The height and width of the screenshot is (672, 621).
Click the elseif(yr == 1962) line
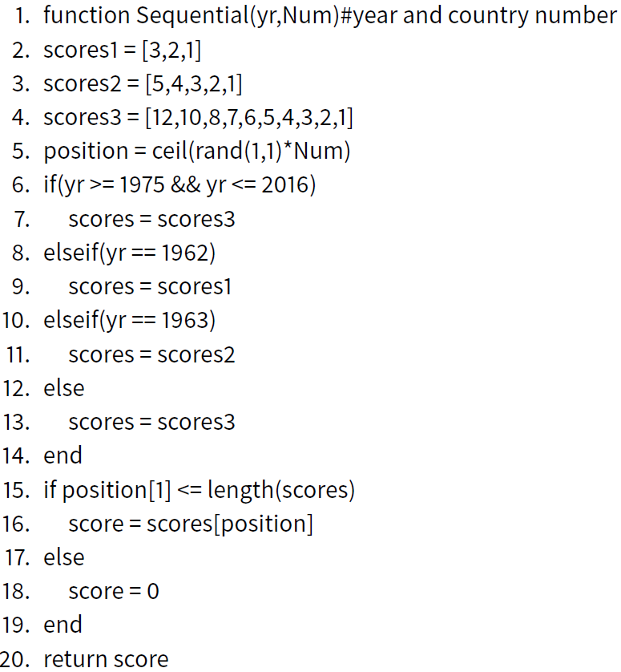[129, 253]
